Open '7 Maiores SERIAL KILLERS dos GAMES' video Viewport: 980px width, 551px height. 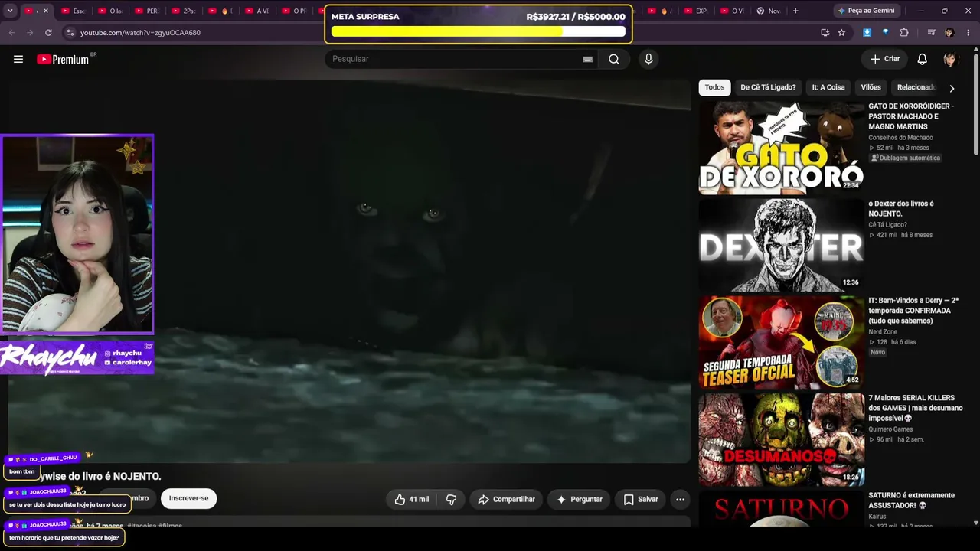(916, 408)
